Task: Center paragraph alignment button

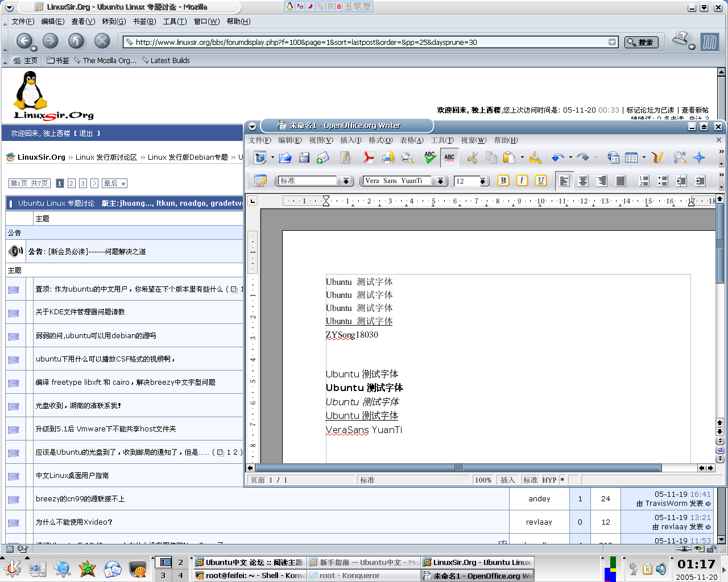Action: [583, 181]
